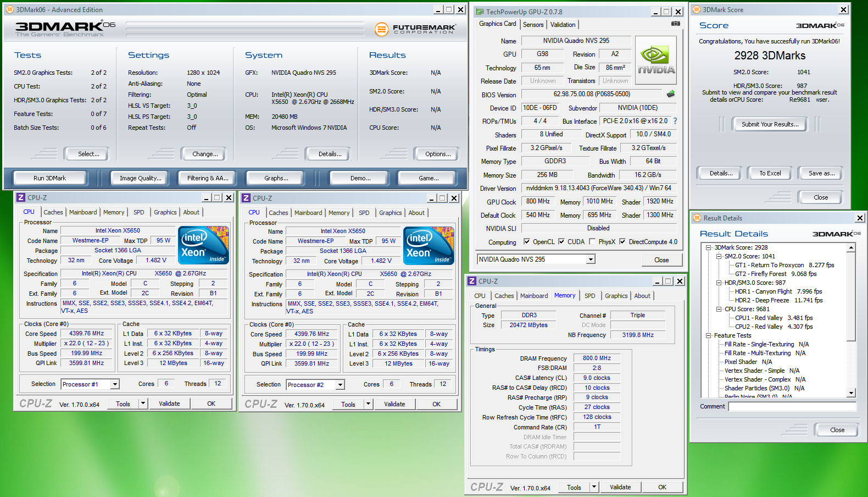Click the Change... button under Settings

[x=205, y=154]
